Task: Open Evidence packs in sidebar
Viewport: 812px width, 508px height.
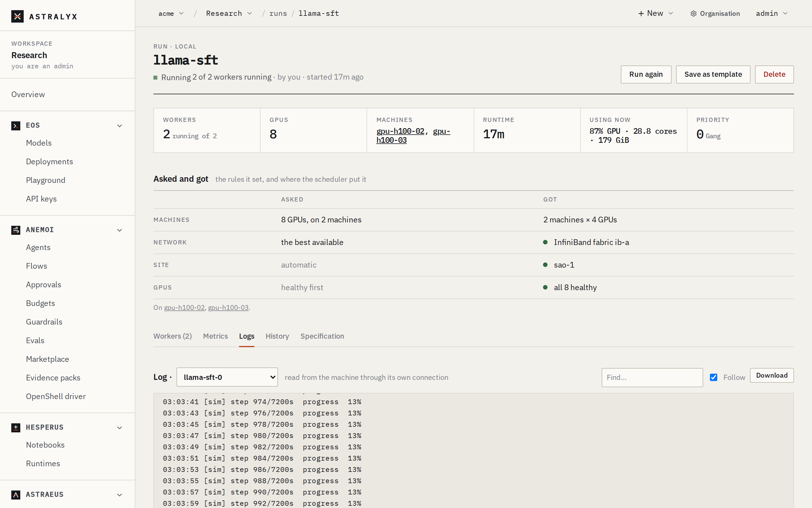Action: pos(53,378)
